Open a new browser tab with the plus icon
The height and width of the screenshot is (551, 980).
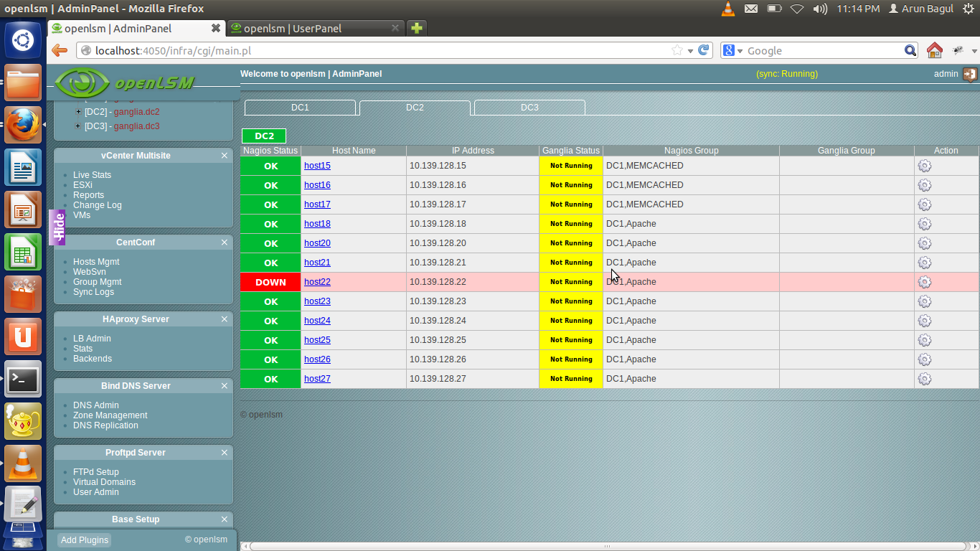[x=416, y=29]
